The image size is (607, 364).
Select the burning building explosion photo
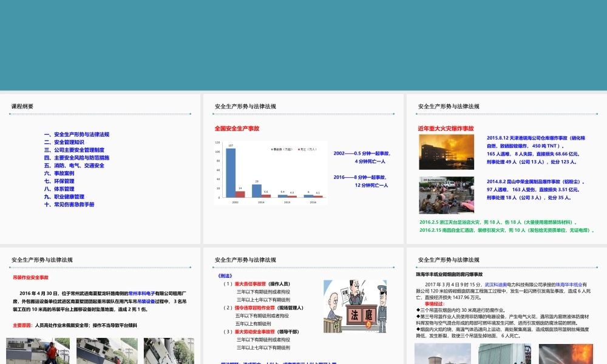pos(446,152)
